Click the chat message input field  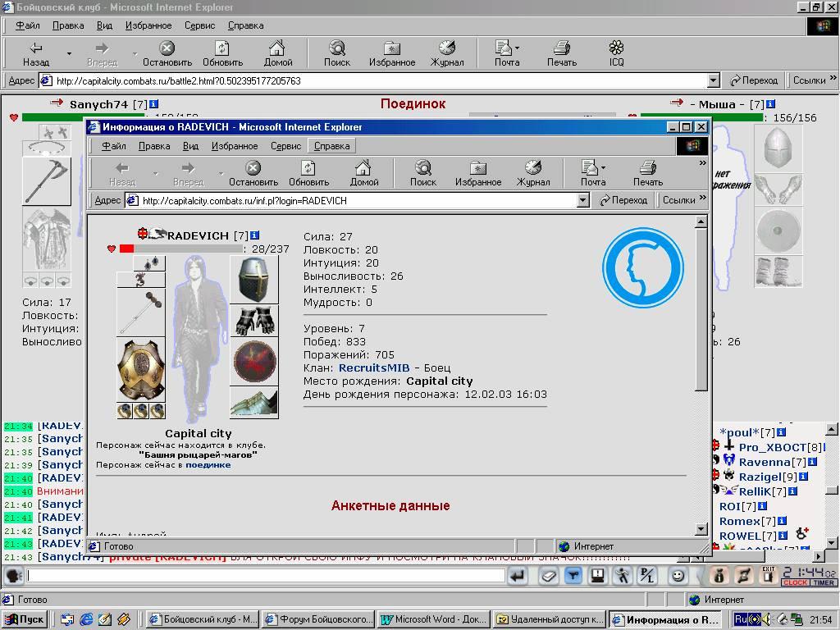pyautogui.click(x=266, y=576)
